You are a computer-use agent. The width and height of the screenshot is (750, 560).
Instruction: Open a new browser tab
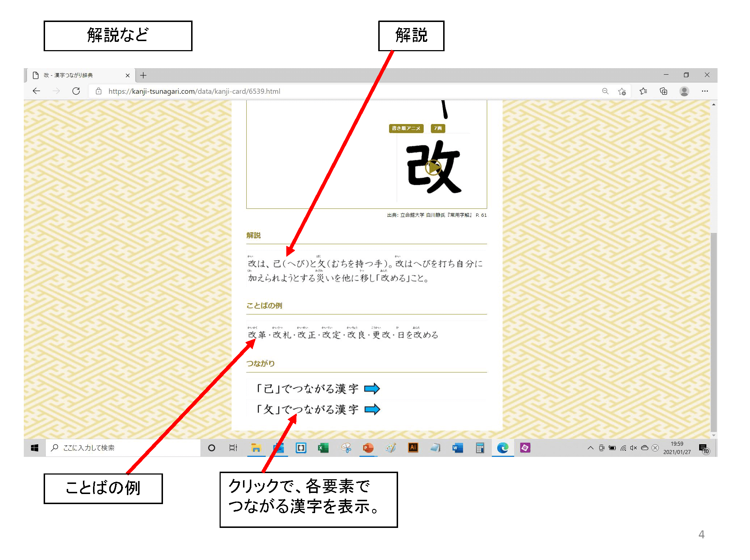(143, 75)
